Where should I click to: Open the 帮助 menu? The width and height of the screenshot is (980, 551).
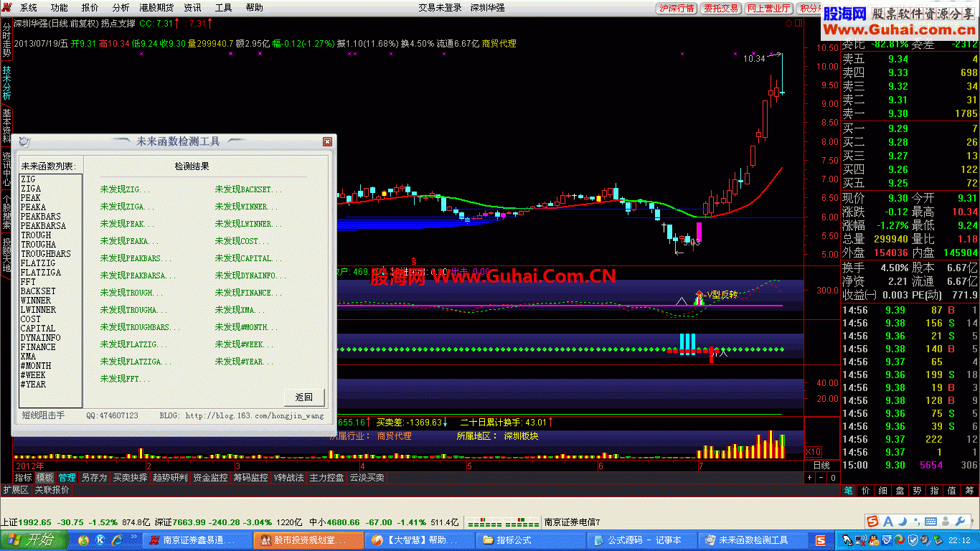255,8
